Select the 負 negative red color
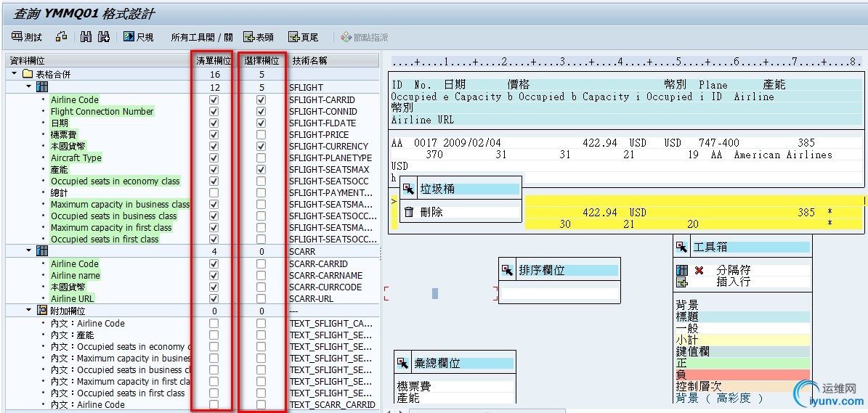The height and width of the screenshot is (413, 868). click(742, 375)
